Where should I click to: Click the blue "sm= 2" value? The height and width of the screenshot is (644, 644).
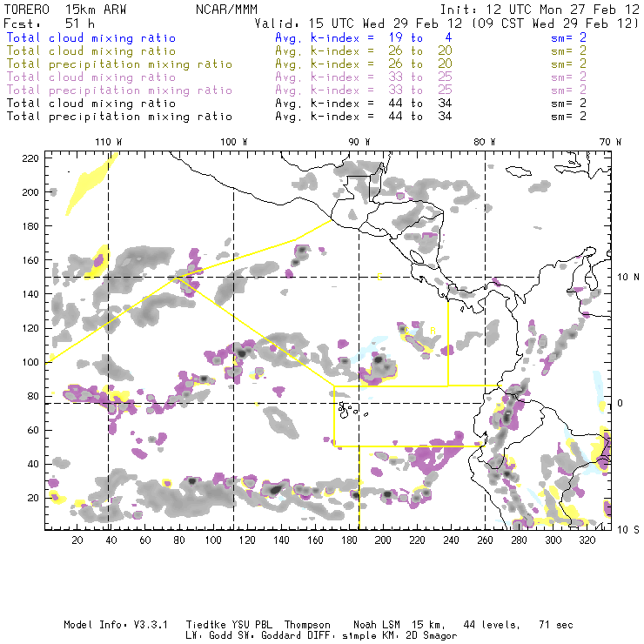point(569,38)
